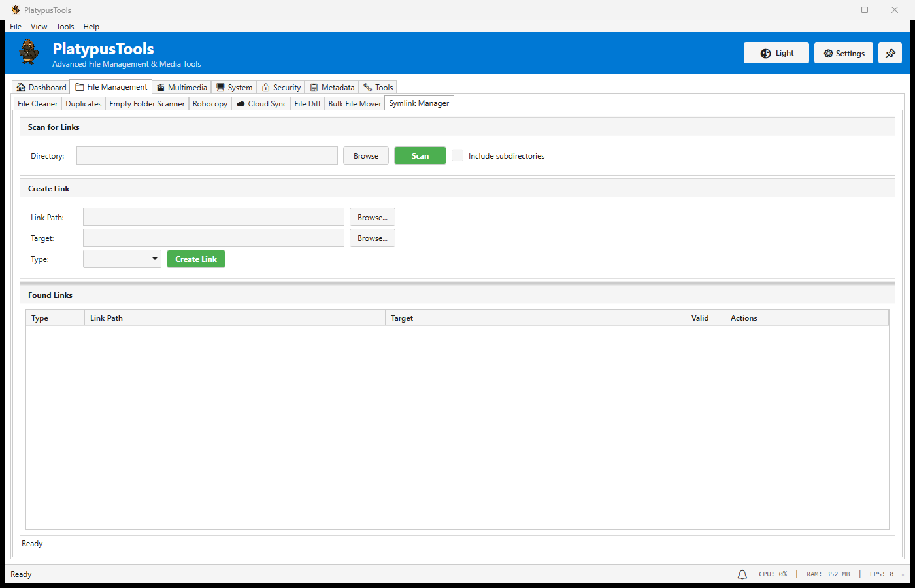Check Include subdirectories before scanning

[x=457, y=155]
